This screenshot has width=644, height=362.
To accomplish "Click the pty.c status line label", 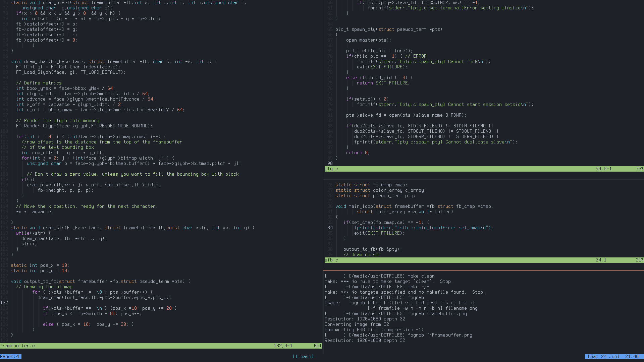I will [331, 169].
